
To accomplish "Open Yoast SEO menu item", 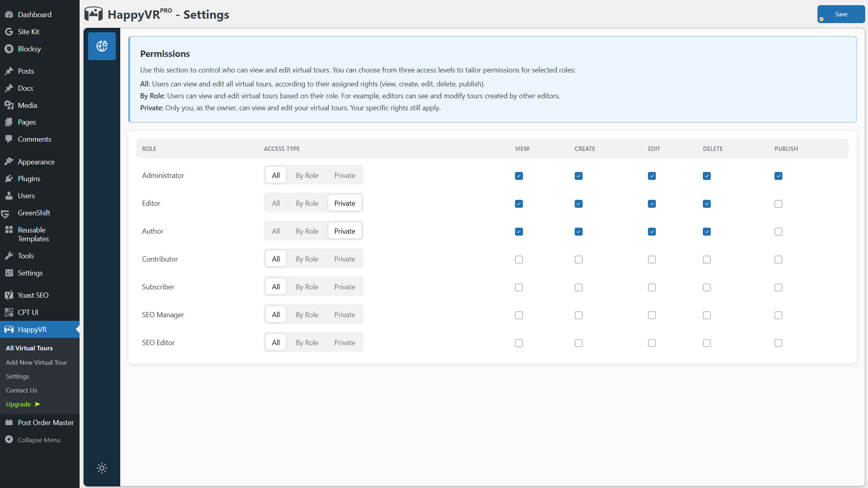I will [33, 295].
